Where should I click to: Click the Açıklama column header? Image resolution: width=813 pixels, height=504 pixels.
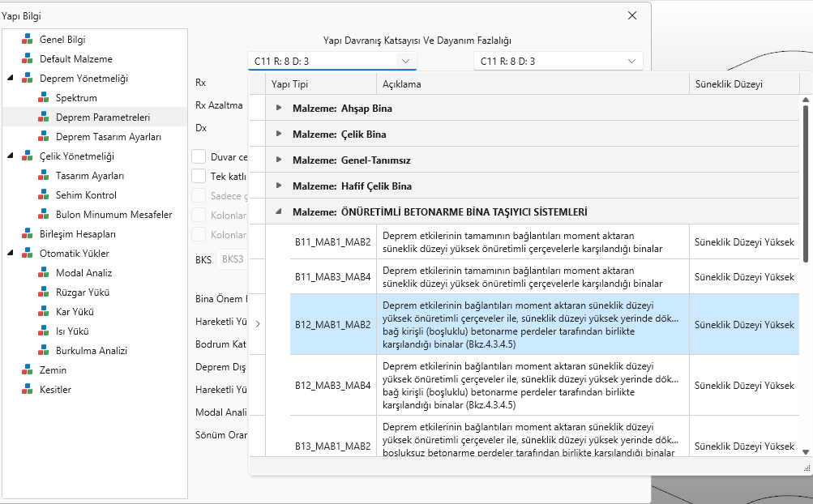(533, 84)
